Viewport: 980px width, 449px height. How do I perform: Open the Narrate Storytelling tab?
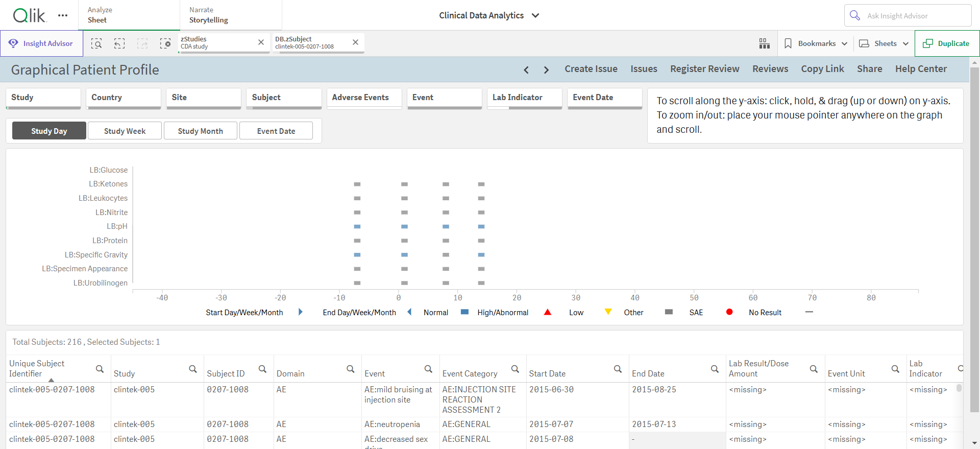point(231,15)
